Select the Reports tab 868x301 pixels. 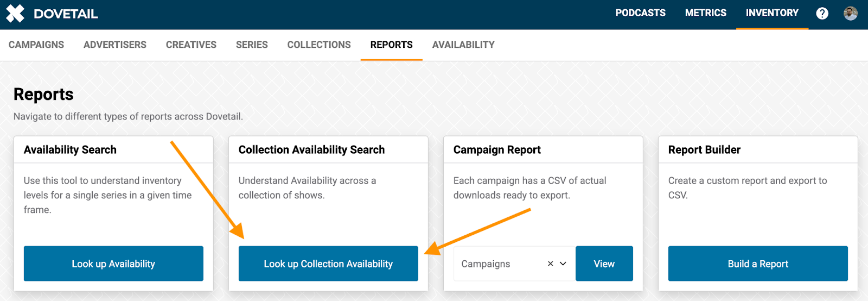tap(392, 45)
